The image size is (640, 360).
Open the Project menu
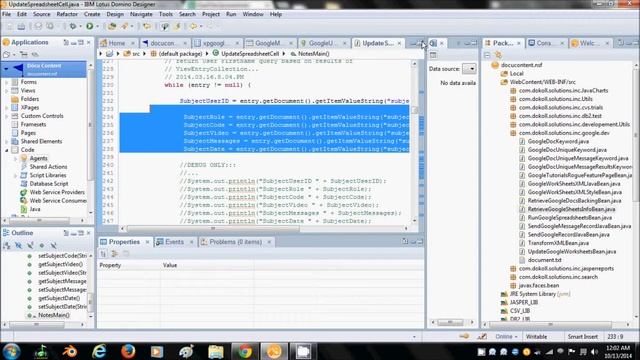point(211,14)
